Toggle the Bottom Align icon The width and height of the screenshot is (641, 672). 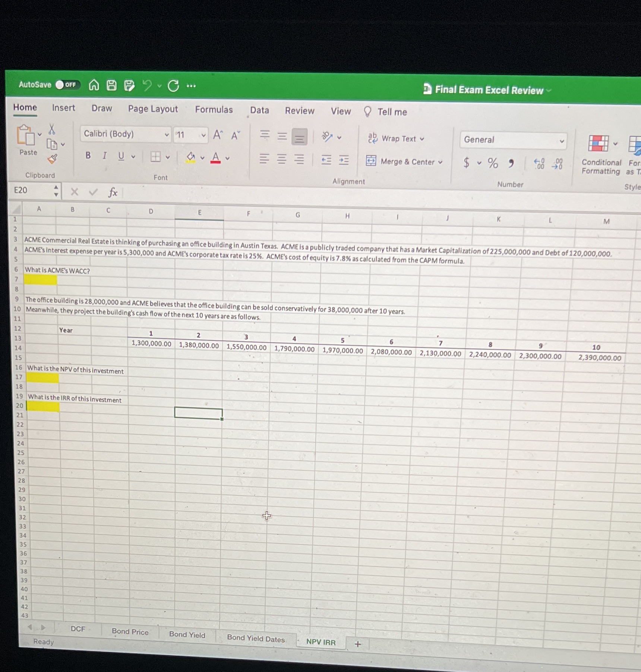[x=299, y=137]
